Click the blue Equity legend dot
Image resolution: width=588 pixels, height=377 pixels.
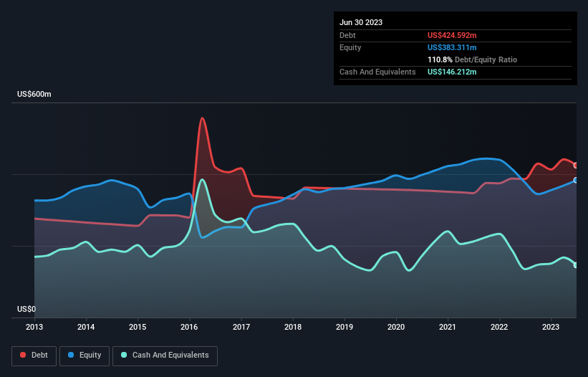(x=71, y=355)
